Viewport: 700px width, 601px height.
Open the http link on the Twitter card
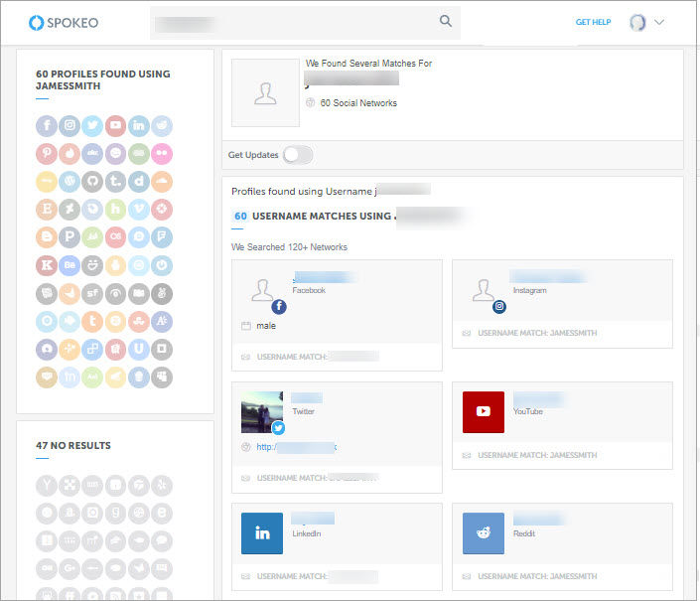pyautogui.click(x=297, y=447)
